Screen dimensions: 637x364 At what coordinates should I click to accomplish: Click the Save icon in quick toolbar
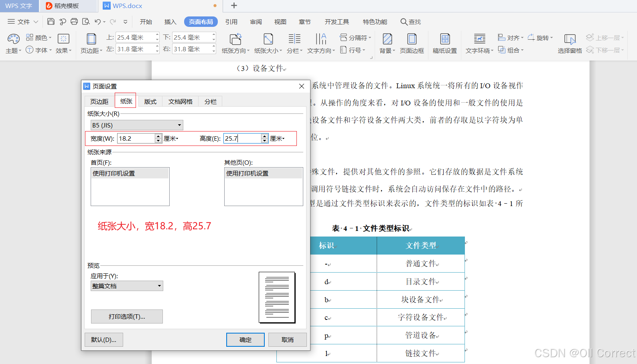click(x=51, y=22)
